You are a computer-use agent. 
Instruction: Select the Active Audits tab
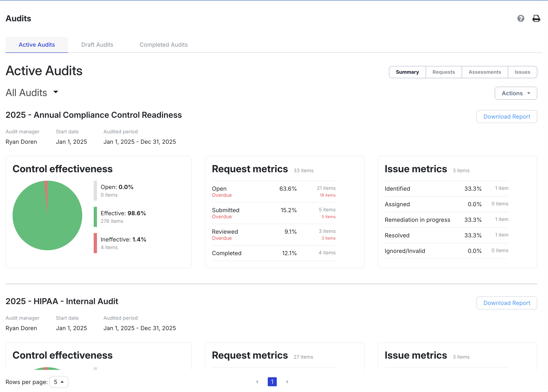pos(37,45)
